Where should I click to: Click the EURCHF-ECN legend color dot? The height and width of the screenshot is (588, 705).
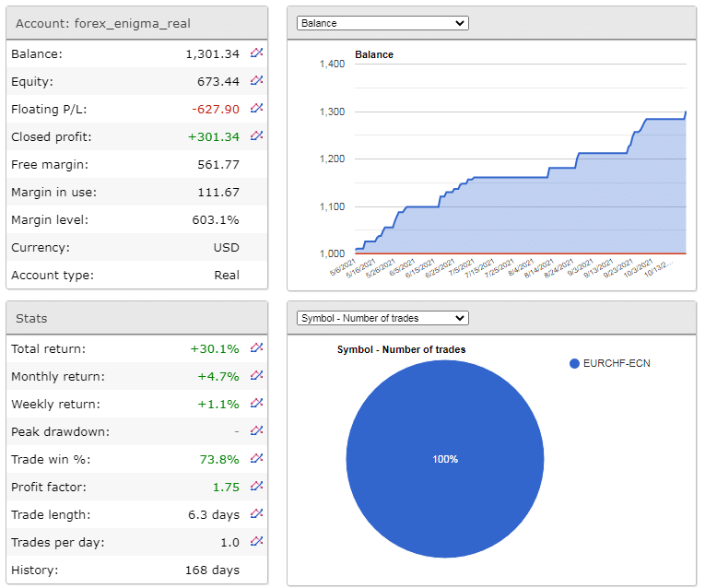click(575, 363)
